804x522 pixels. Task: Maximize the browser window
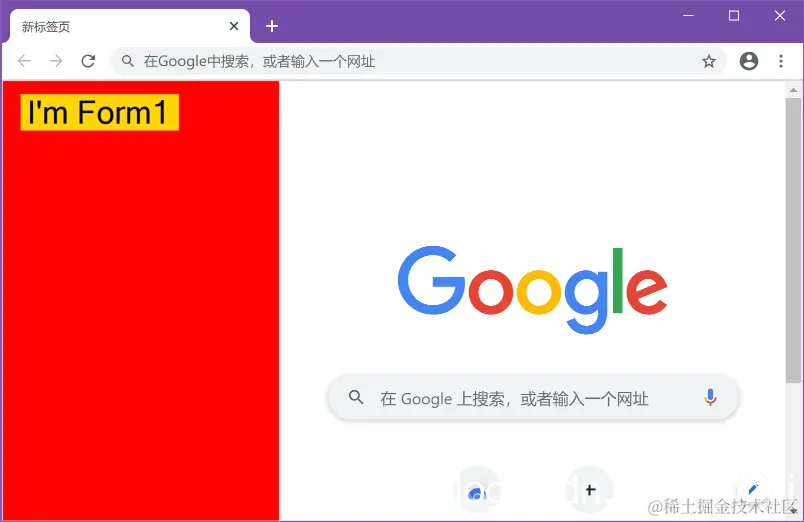coord(734,16)
